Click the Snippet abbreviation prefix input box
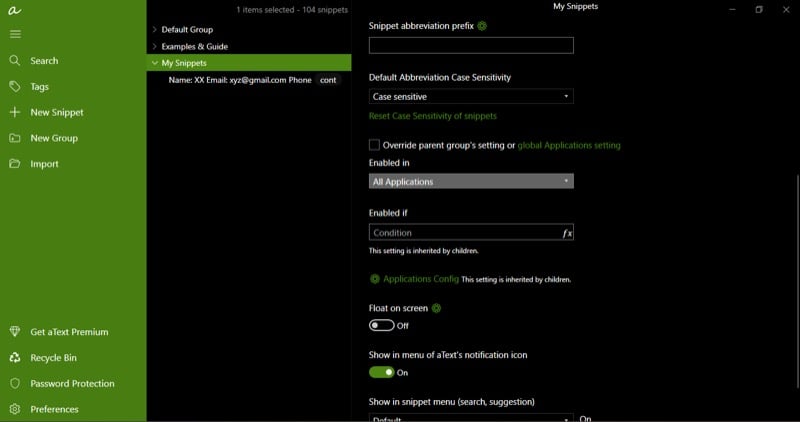The width and height of the screenshot is (800, 422). (471, 45)
